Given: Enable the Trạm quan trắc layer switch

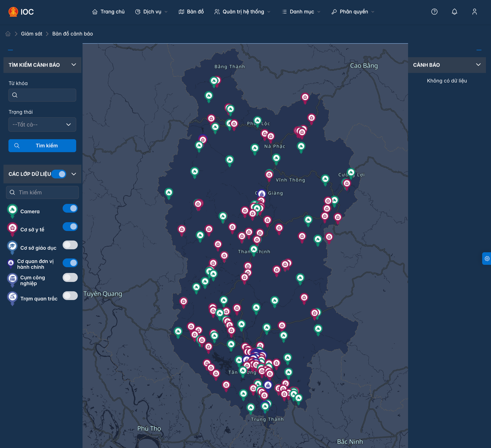Looking at the screenshot, I should [70, 296].
